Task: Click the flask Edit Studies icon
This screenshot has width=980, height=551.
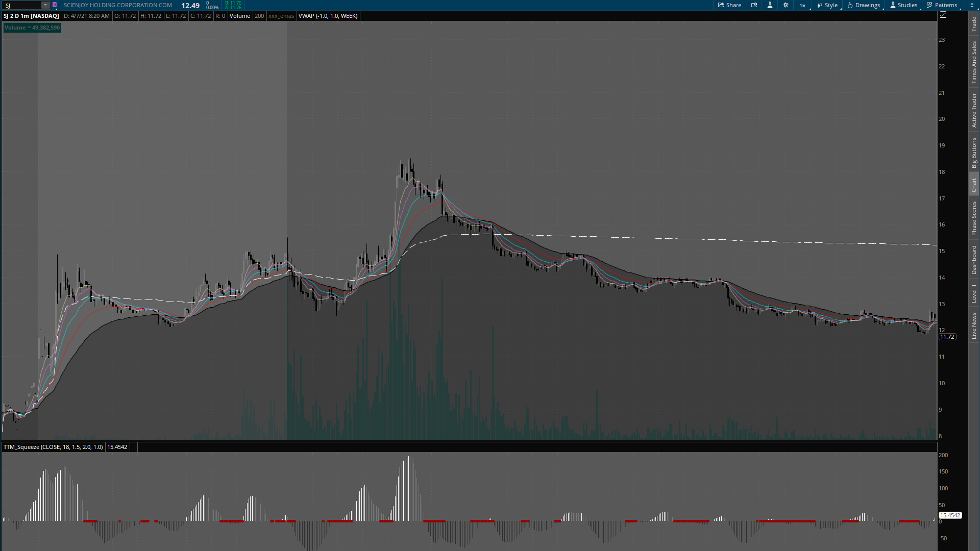Action: pos(770,5)
